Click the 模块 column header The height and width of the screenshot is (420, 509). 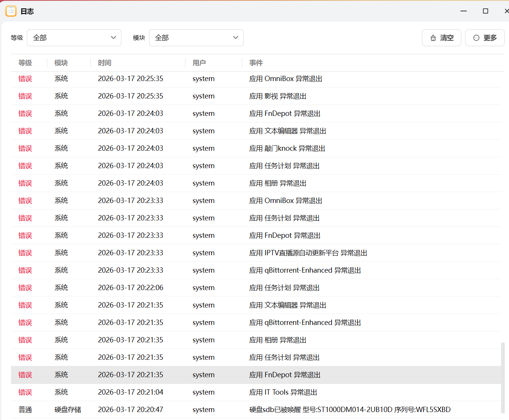pos(61,63)
